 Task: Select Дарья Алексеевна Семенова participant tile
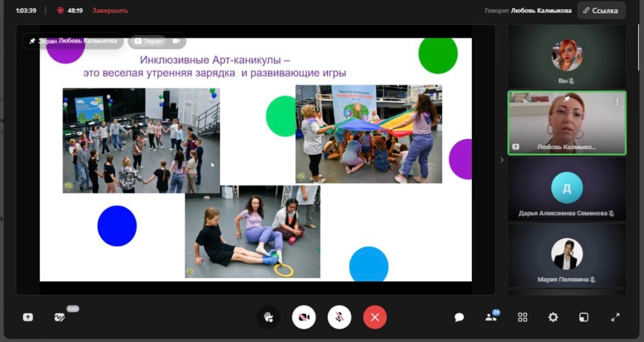(x=566, y=189)
